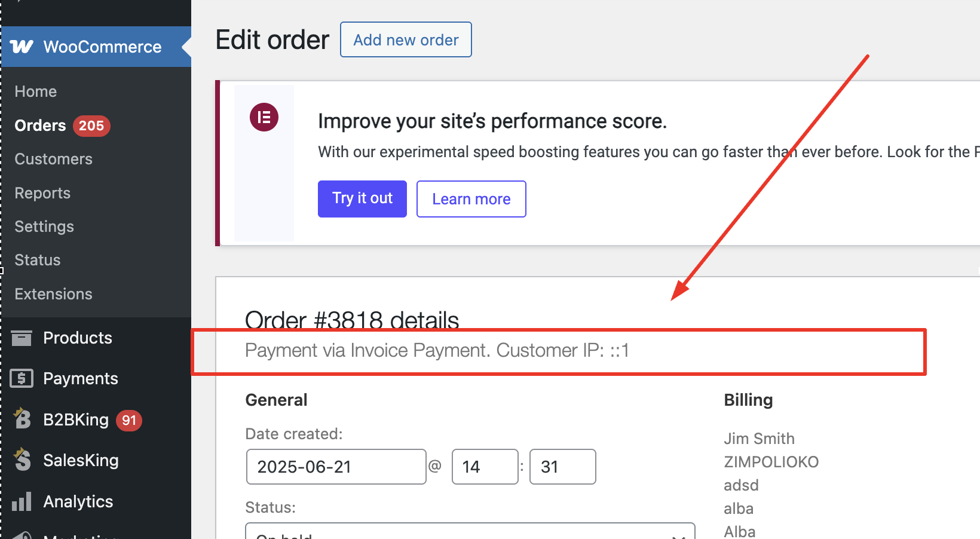Click the order minute field showing 31
This screenshot has height=539, width=980.
point(562,467)
